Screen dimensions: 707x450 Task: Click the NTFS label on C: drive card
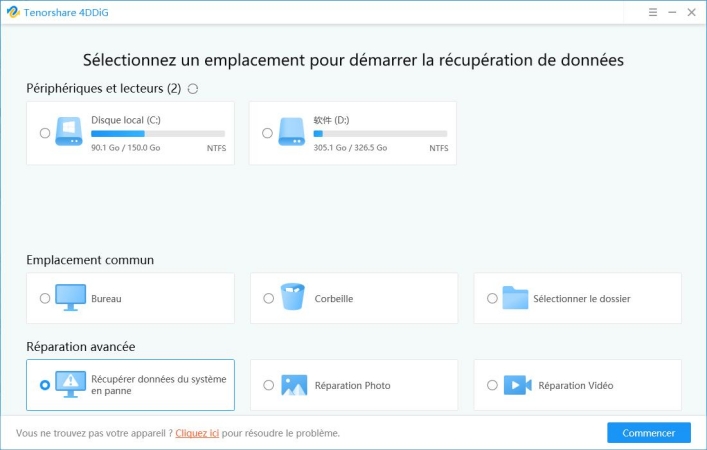coord(216,148)
